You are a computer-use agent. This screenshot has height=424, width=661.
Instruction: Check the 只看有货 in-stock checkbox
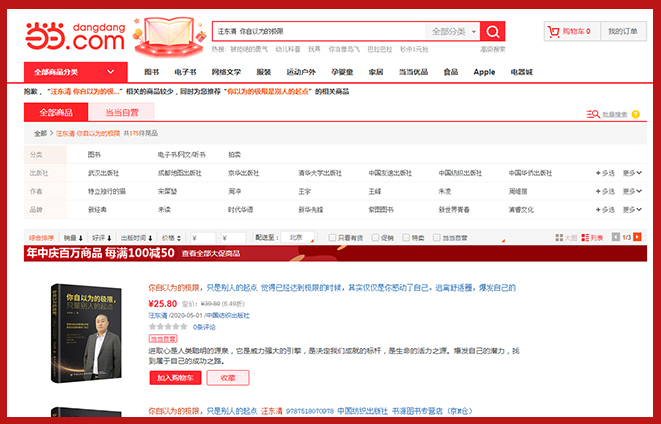(x=333, y=238)
